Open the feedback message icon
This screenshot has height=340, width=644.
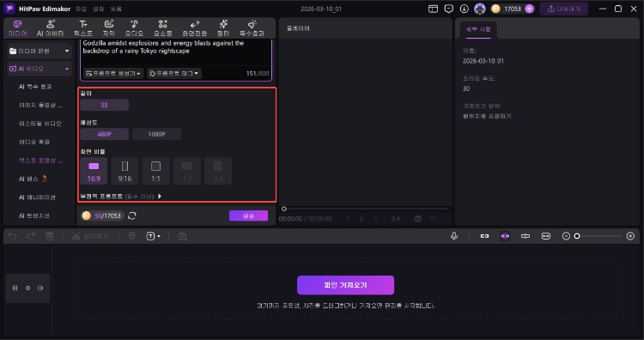coord(449,9)
